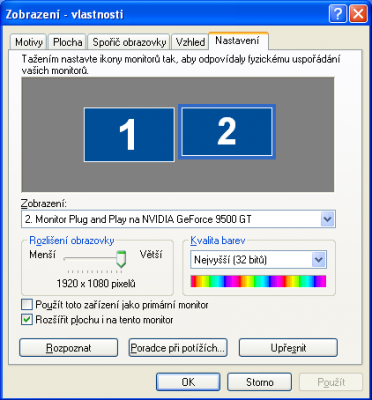Click the 1920 x 1080 pixelů text

point(96,284)
